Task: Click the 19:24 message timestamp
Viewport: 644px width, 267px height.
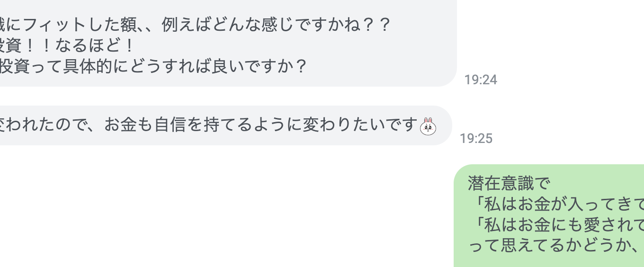Action: coord(480,80)
